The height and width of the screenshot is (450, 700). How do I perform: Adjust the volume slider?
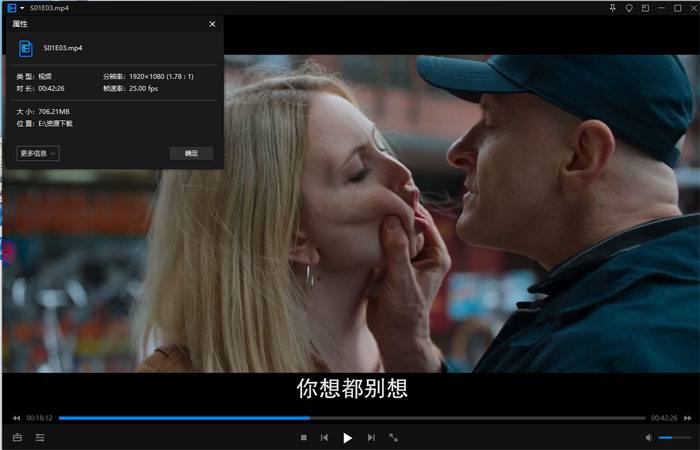674,438
